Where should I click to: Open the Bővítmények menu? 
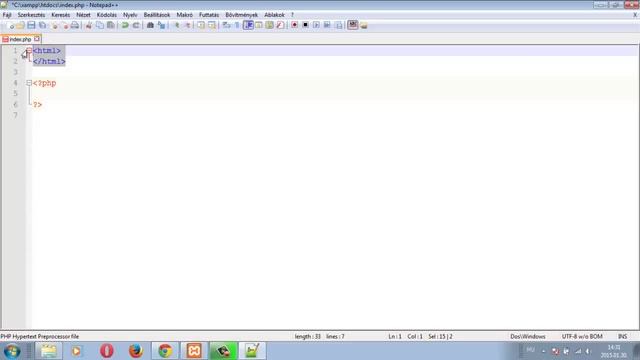pyautogui.click(x=242, y=15)
